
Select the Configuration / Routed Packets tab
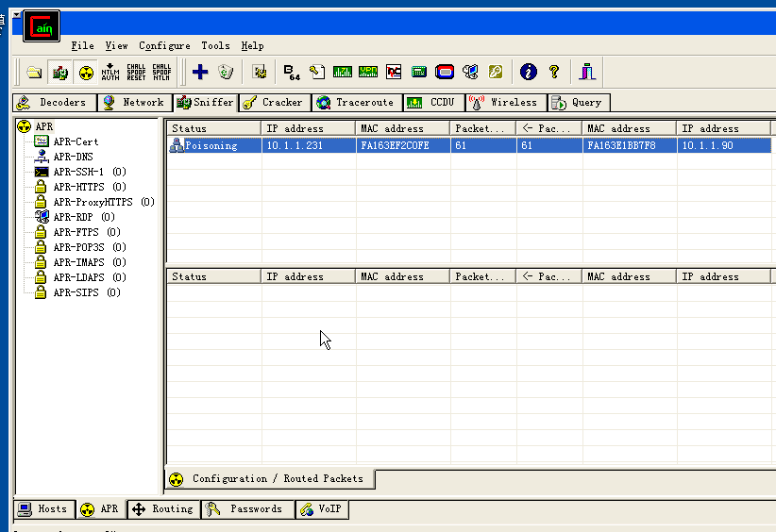pos(270,478)
